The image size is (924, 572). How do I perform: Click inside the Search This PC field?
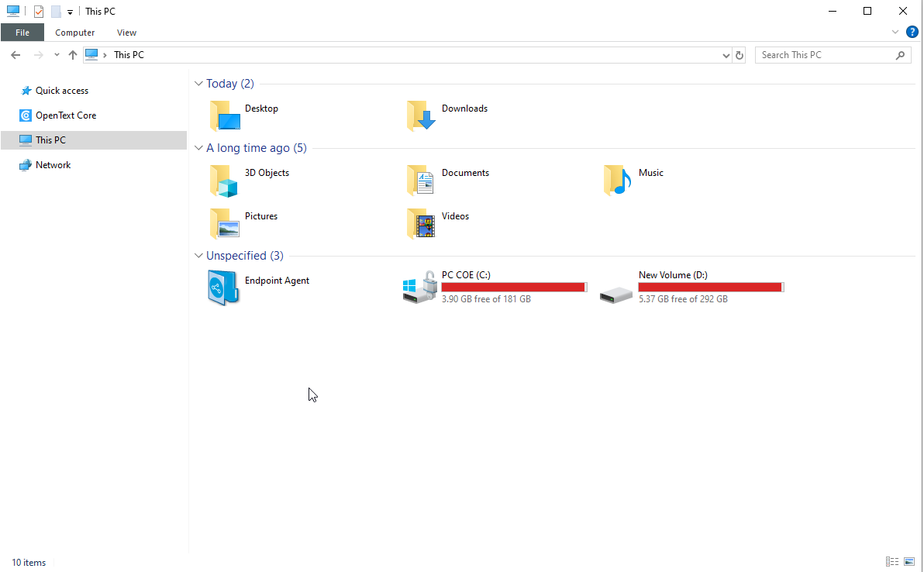tap(822, 54)
